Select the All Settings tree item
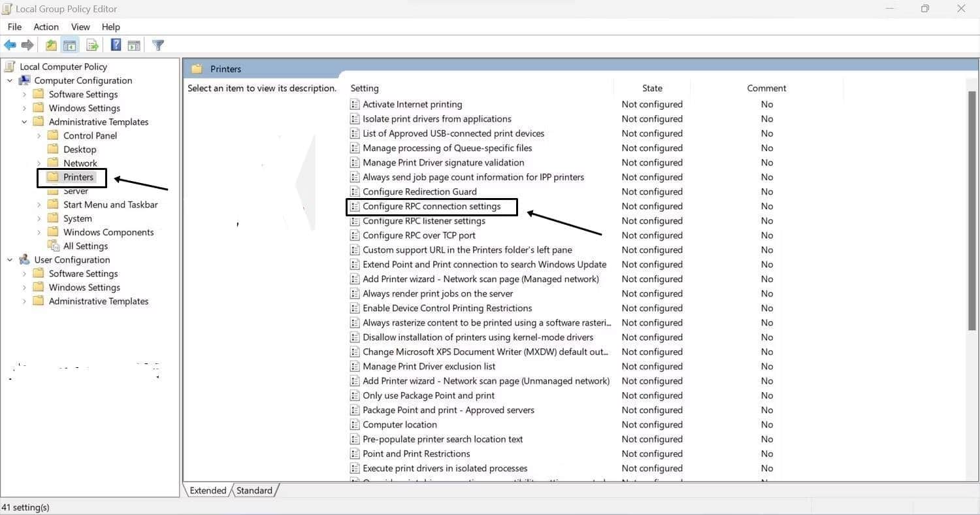 click(x=85, y=246)
